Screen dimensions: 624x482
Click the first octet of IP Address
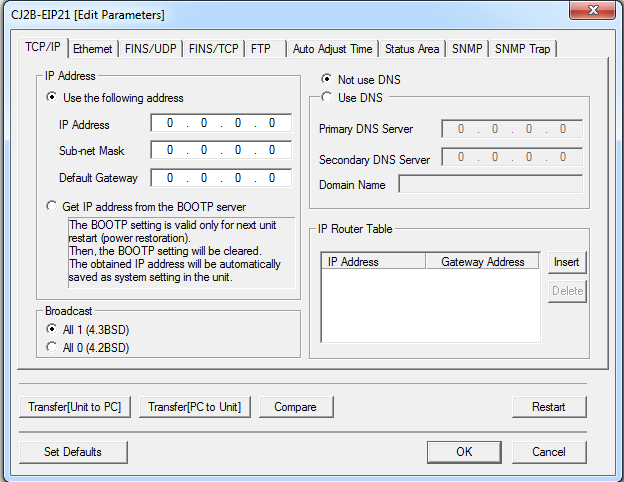pos(170,123)
